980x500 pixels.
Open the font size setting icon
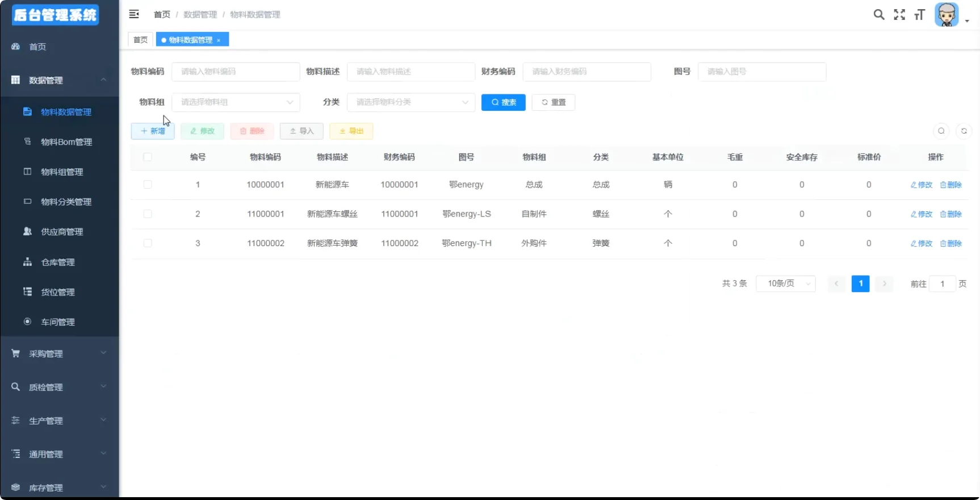point(920,15)
